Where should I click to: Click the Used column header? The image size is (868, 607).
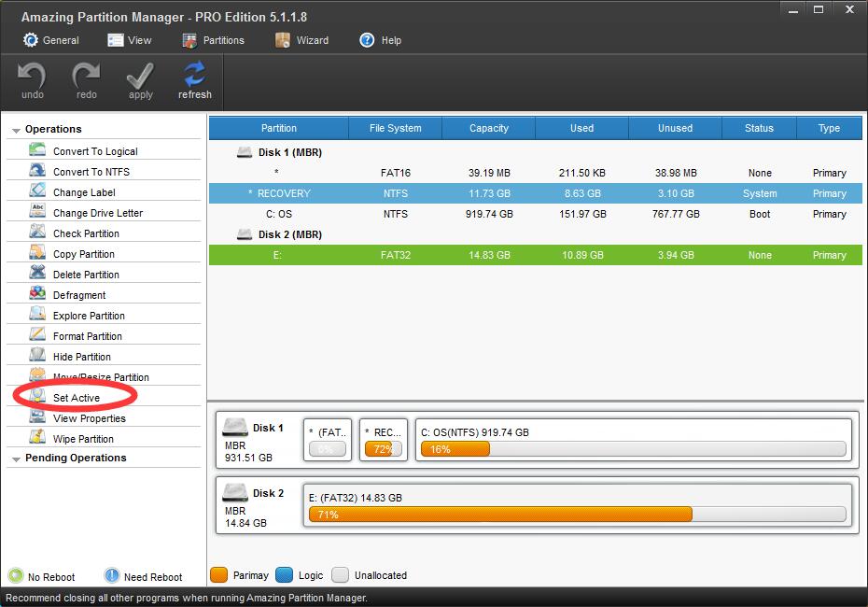tap(581, 128)
